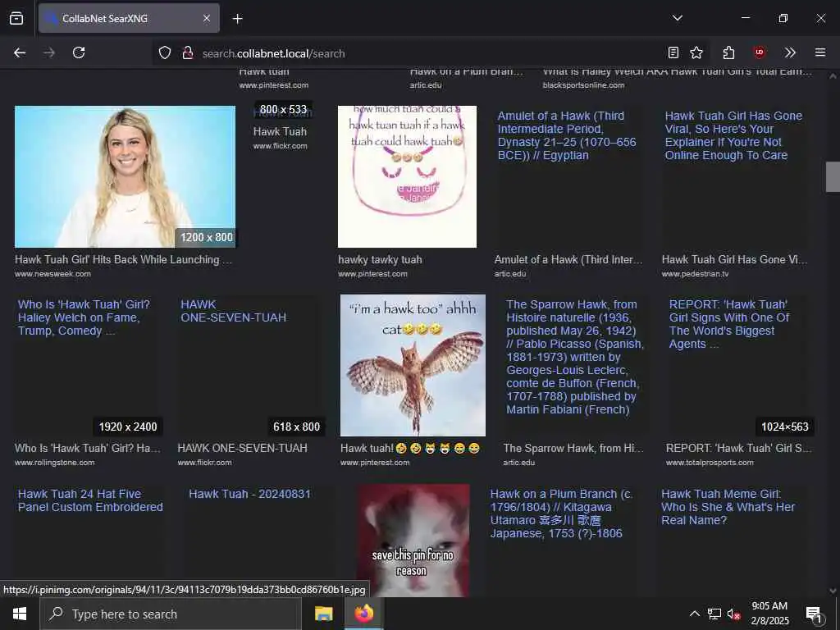
Task: Open the Windows Start menu
Action: 20,614
